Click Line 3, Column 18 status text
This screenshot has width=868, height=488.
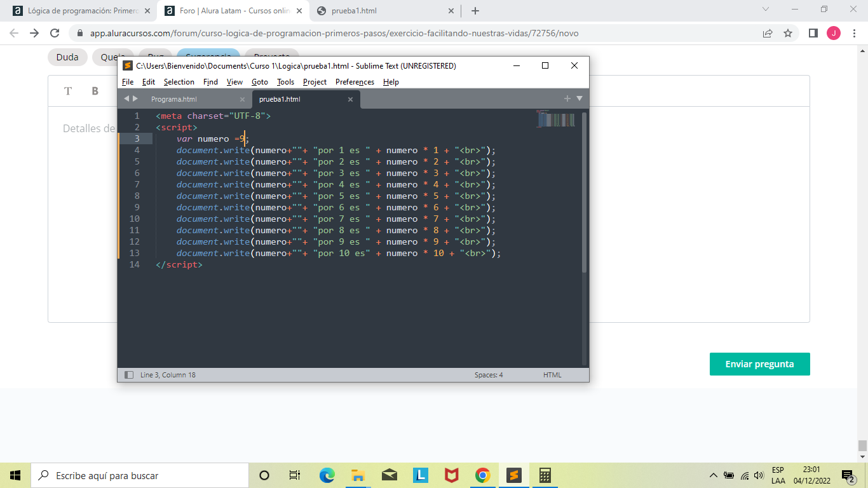[168, 375]
